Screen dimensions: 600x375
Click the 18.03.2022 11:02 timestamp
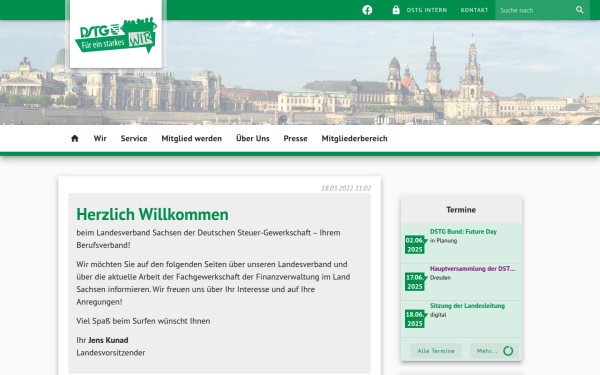346,188
